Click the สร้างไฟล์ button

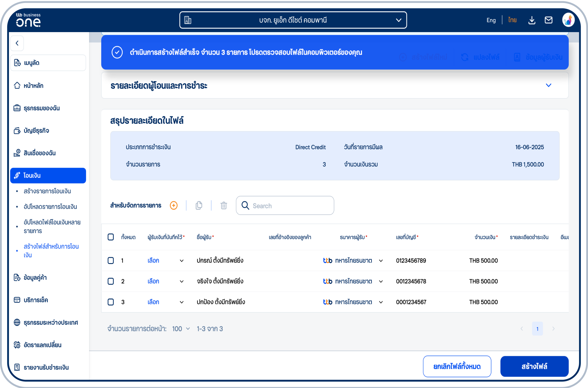[534, 366]
